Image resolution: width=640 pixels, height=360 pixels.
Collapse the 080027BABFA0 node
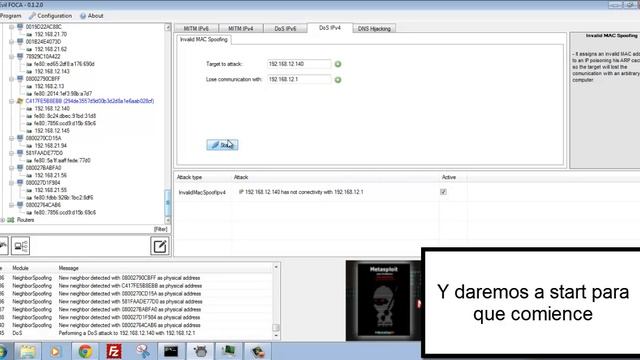pos(11,168)
